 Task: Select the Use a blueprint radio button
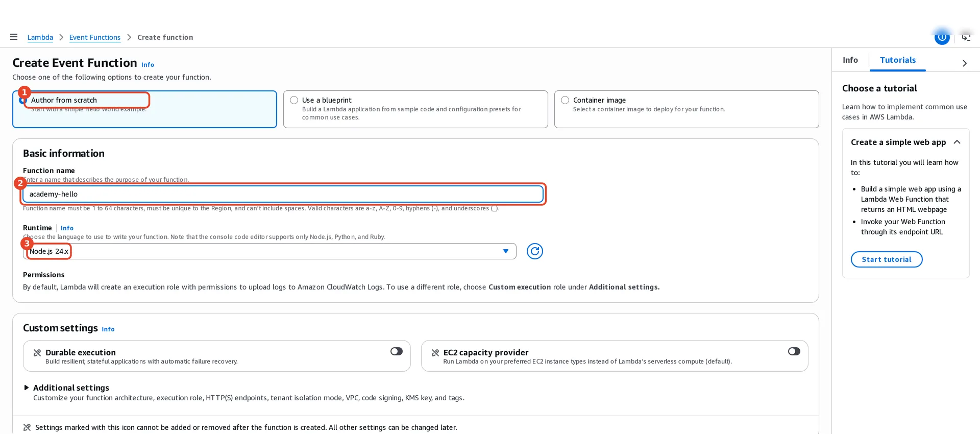294,100
